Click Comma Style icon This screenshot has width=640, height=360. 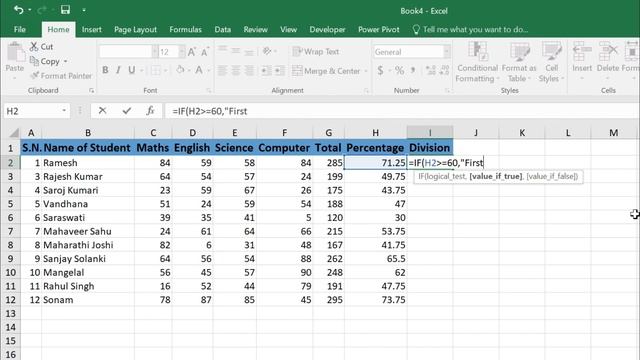413,71
